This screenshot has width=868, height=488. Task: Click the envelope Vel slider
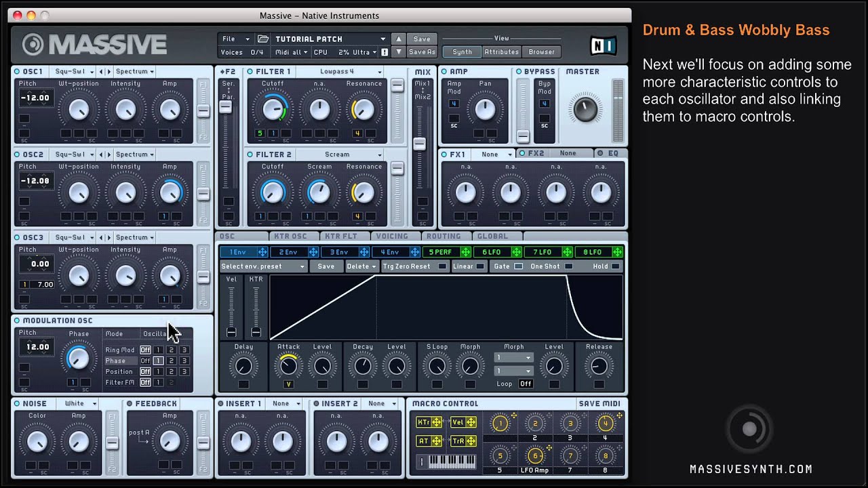point(231,332)
